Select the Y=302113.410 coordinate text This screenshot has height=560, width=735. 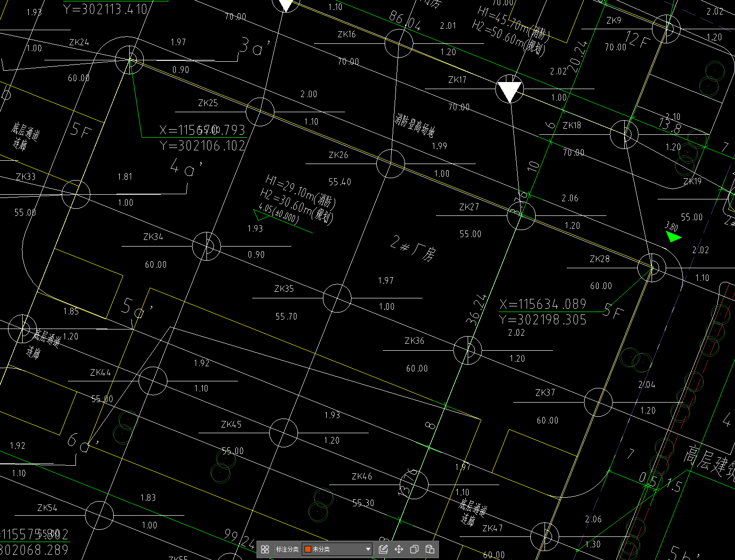tap(106, 9)
